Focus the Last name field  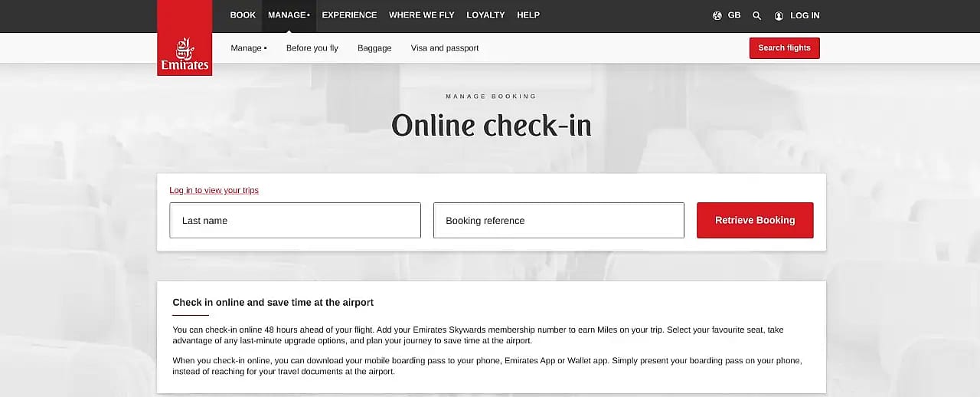pyautogui.click(x=295, y=221)
